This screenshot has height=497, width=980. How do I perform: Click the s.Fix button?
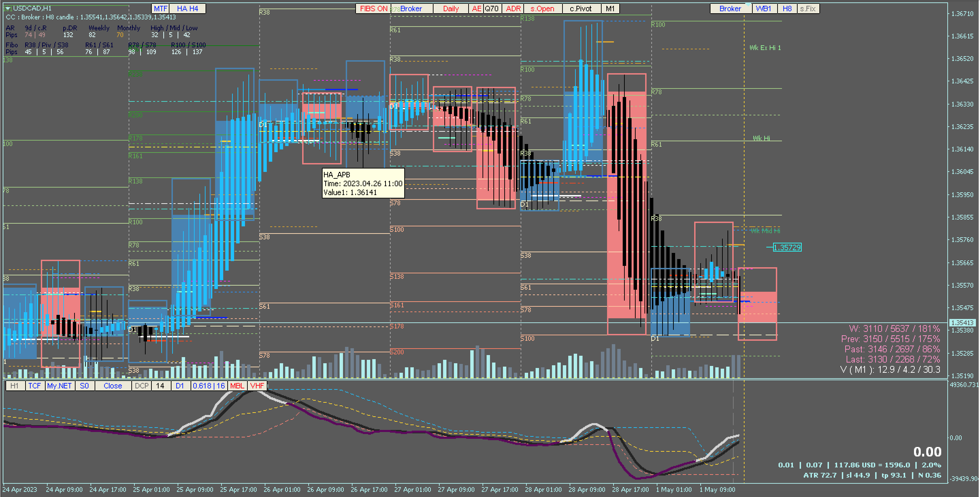[808, 9]
